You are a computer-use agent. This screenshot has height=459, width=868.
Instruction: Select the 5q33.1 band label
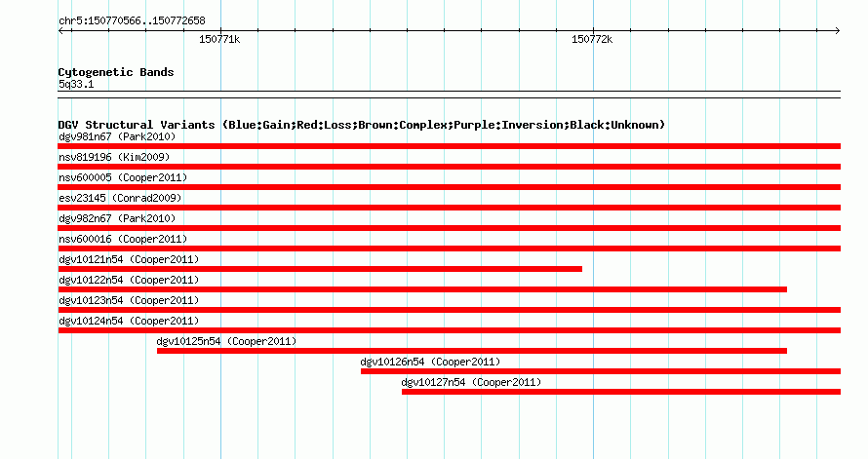[76, 84]
